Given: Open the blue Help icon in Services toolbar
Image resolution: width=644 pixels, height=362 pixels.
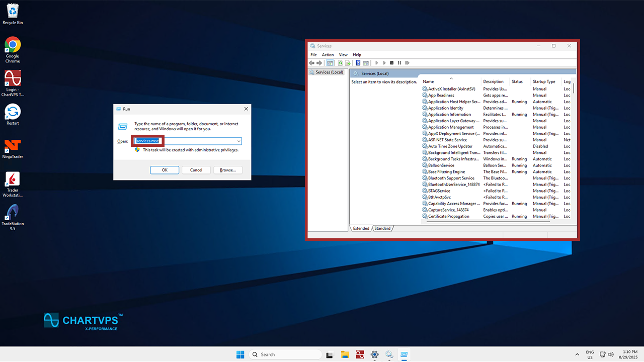Looking at the screenshot, I should click(358, 63).
